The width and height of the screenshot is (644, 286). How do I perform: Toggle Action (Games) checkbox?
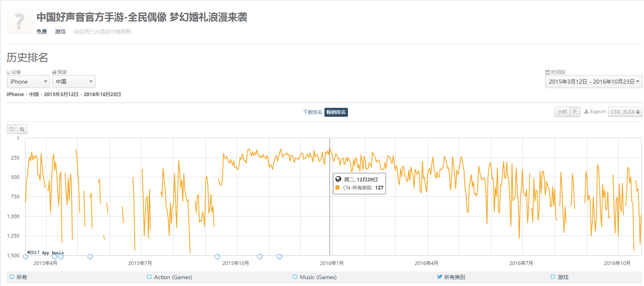(149, 277)
